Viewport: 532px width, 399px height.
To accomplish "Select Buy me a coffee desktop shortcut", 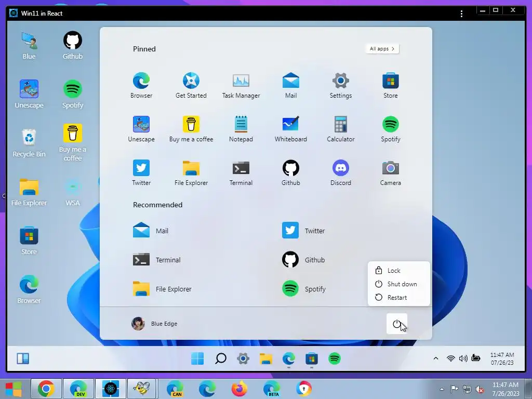I will [73, 143].
